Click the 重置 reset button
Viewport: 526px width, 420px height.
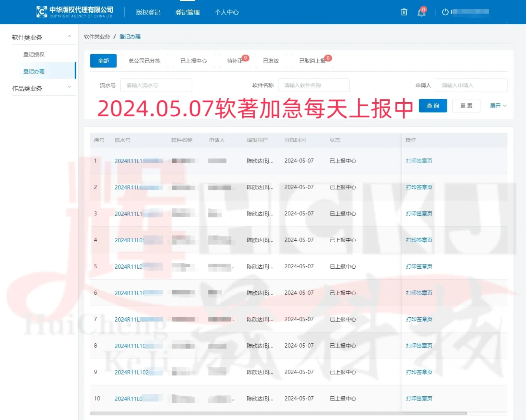(x=466, y=105)
